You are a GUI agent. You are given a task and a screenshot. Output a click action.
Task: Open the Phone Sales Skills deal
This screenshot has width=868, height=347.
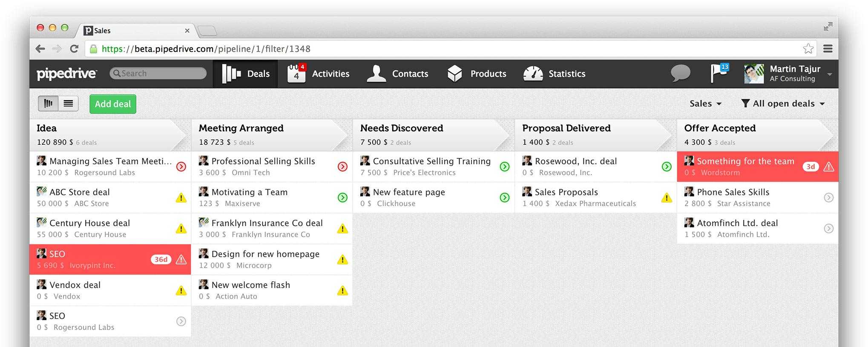point(758,198)
